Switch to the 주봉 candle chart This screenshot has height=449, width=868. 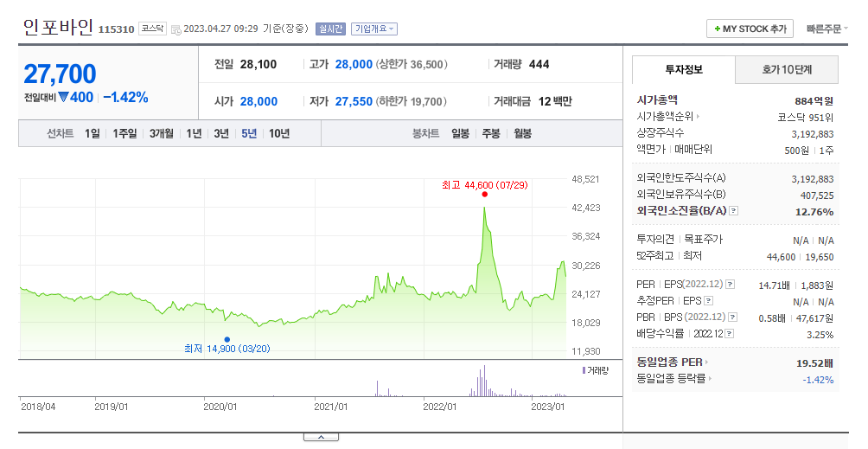pos(491,133)
